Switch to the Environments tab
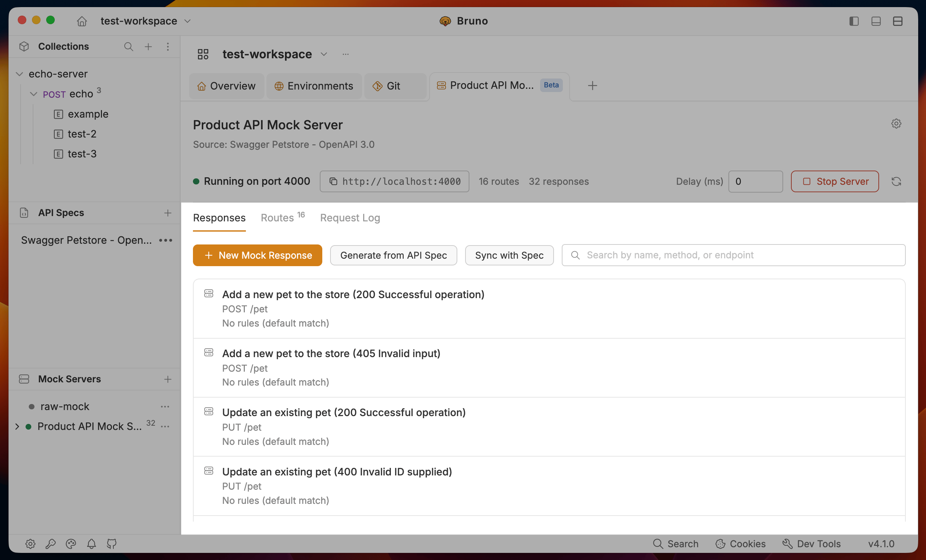Screen dimensions: 926x560 tap(314, 86)
